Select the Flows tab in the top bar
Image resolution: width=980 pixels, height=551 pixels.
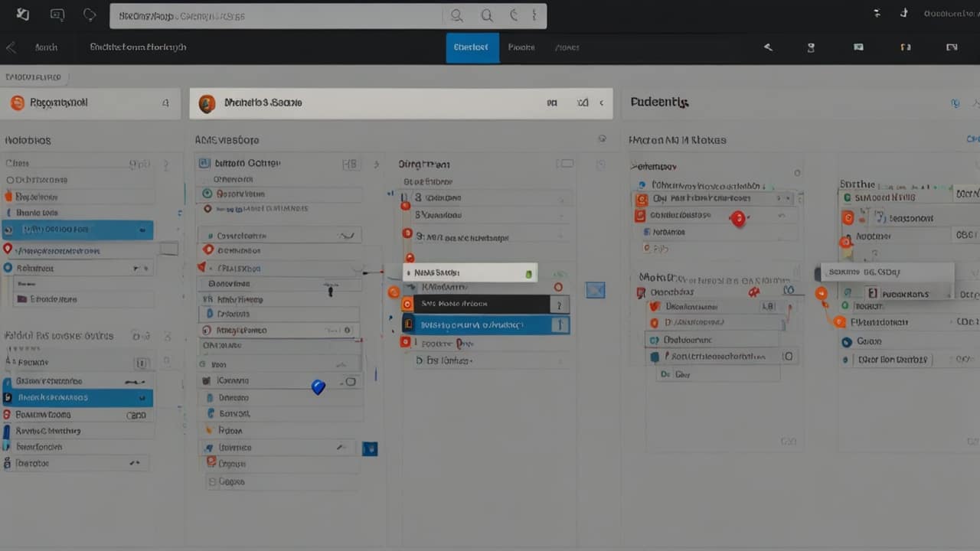[x=567, y=47]
